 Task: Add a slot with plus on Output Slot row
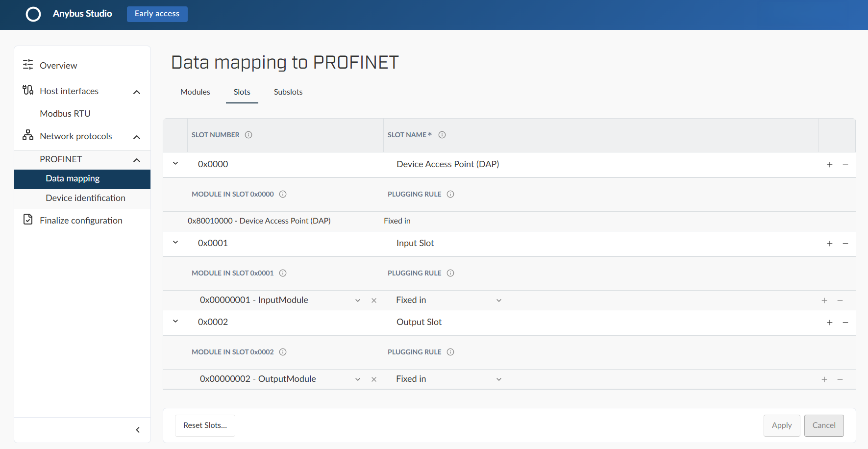pyautogui.click(x=830, y=323)
